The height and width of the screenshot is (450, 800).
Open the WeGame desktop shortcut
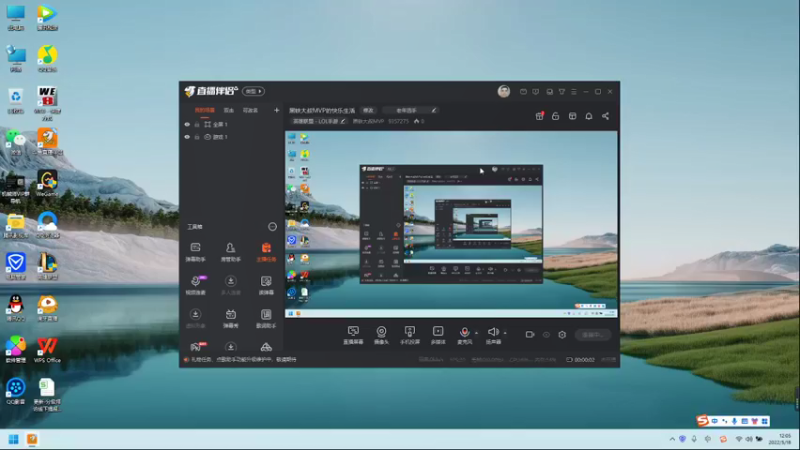pos(47,184)
